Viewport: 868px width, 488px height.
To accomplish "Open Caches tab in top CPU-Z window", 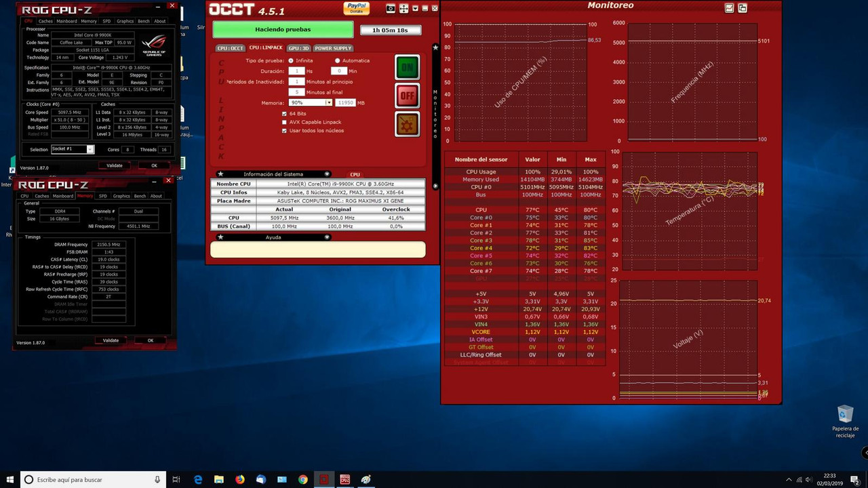I will point(45,21).
